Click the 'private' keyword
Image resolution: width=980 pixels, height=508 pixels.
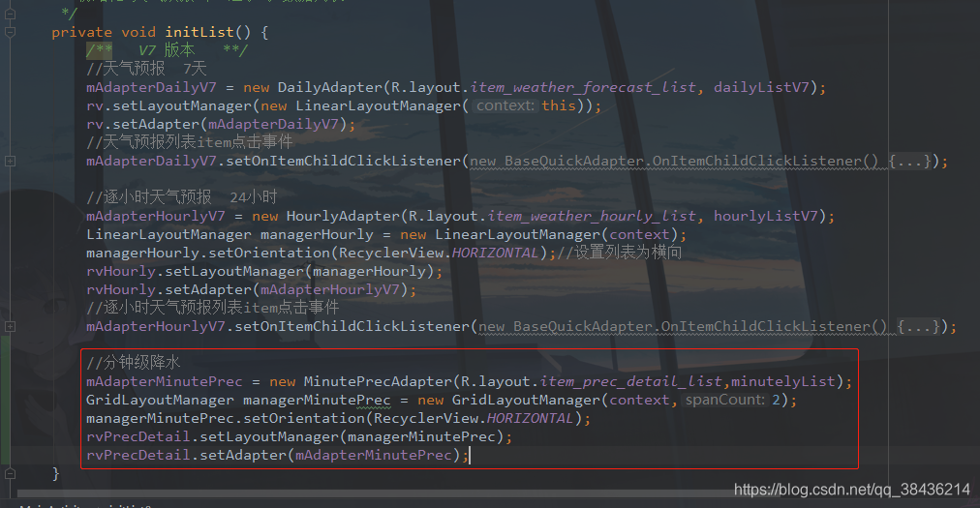point(82,33)
